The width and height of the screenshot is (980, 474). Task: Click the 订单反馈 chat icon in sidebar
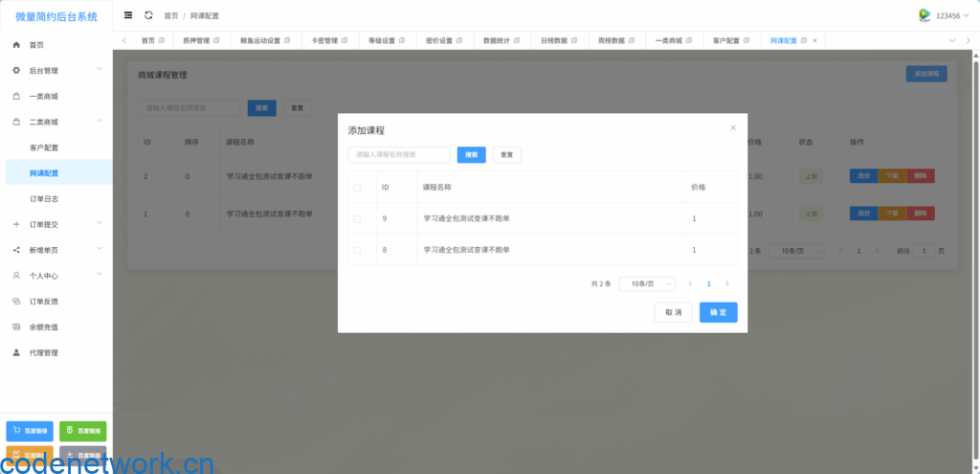click(x=16, y=302)
